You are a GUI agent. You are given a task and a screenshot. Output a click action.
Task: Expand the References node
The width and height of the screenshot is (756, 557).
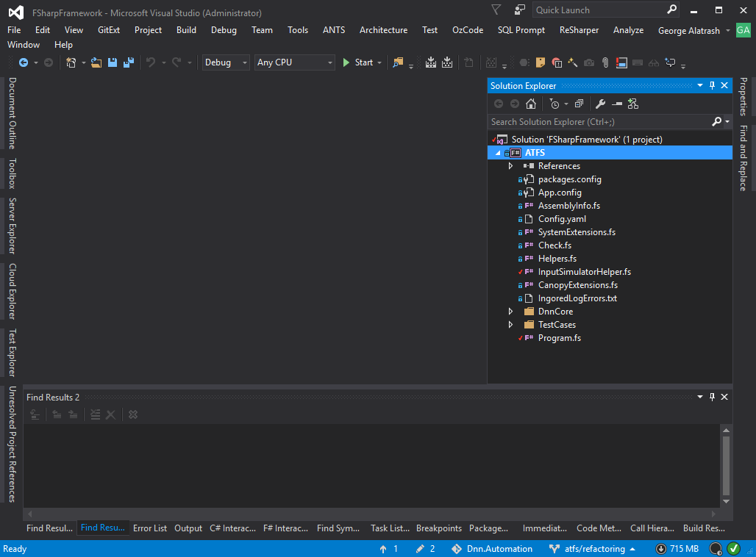click(x=510, y=166)
